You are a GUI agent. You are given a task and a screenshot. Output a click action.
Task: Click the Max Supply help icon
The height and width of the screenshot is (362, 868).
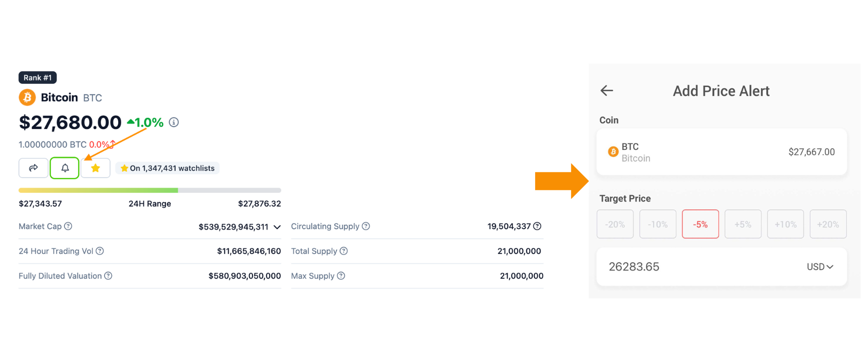[x=341, y=276]
